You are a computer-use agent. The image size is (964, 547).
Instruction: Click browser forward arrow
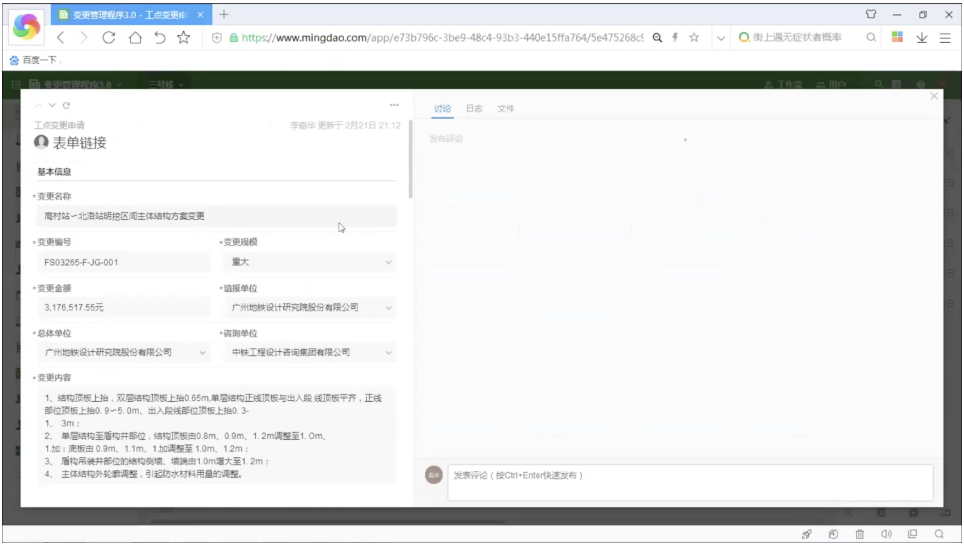point(84,37)
